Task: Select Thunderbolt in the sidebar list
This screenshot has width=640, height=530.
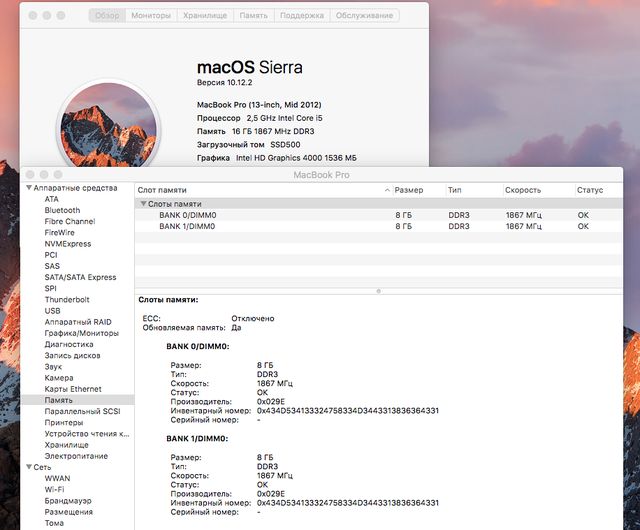Action: (67, 299)
